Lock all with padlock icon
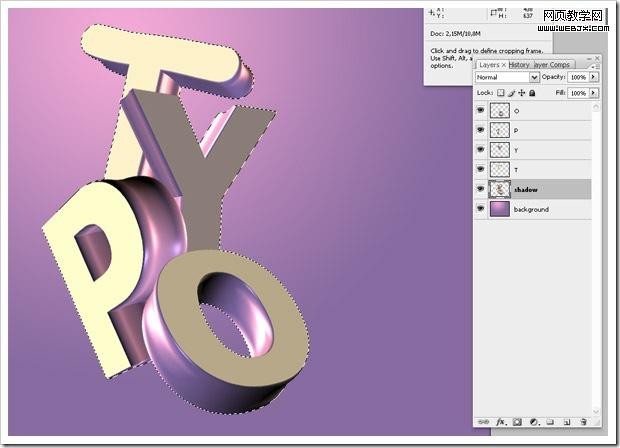Screen dimensions: 620x448 click(532, 93)
